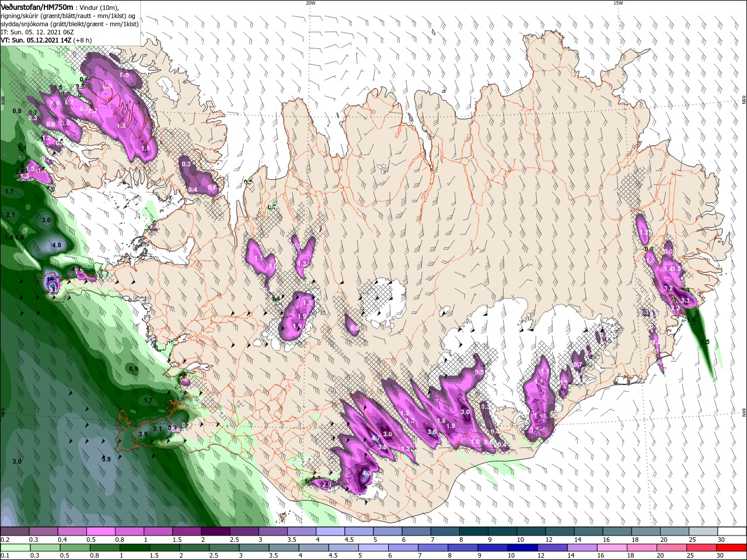The height and width of the screenshot is (560, 747).
Task: Click the '0.1' label on the bottom legend row
Action: coord(5,555)
